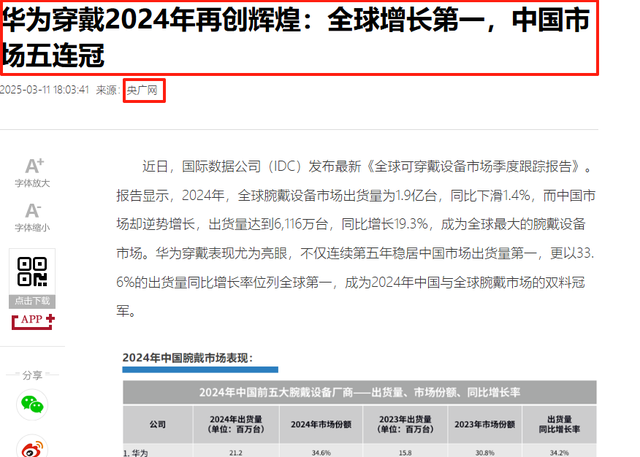This screenshot has height=457, width=640.
Task: Click the 1. 华为 row cell
Action: [x=158, y=452]
